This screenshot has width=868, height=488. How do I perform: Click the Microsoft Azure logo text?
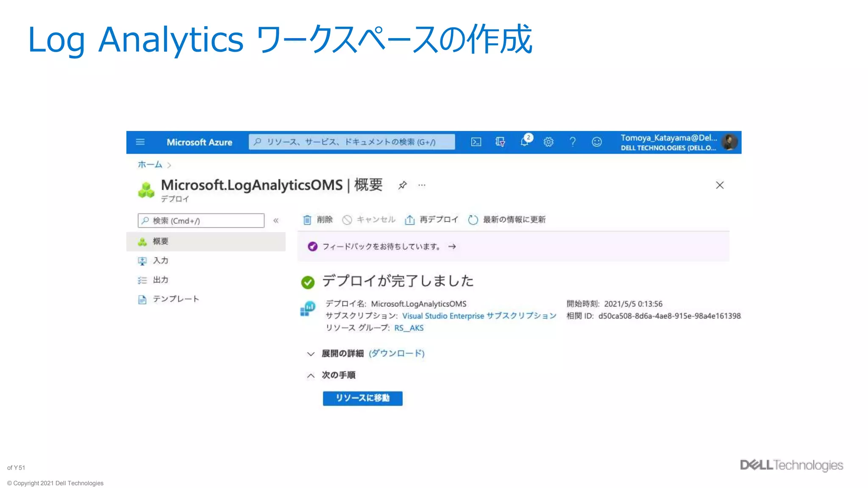pyautogui.click(x=199, y=142)
